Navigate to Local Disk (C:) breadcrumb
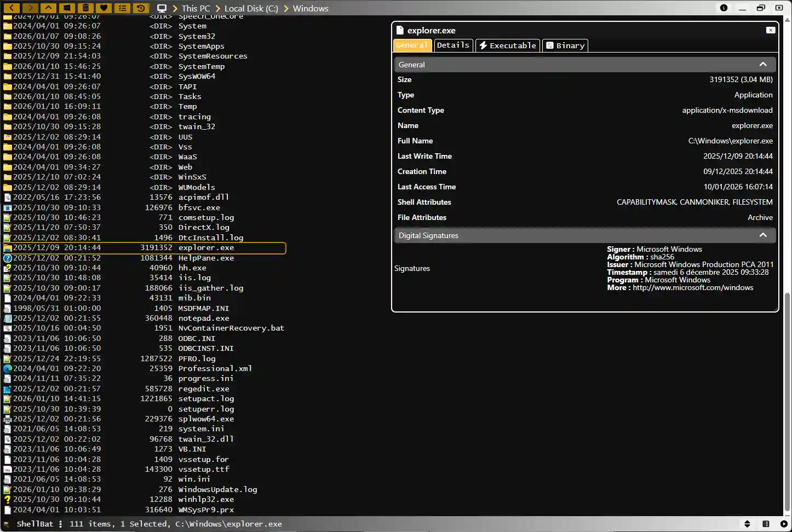 251,8
